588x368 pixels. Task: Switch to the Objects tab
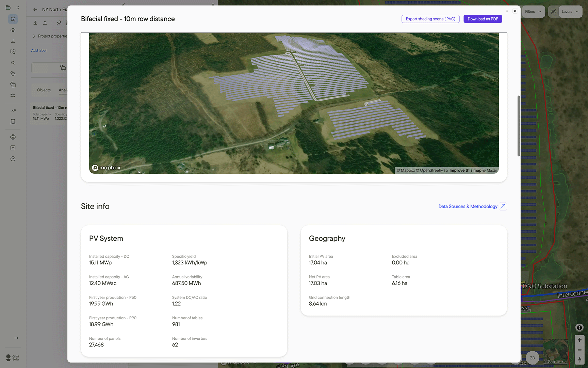[x=44, y=90]
